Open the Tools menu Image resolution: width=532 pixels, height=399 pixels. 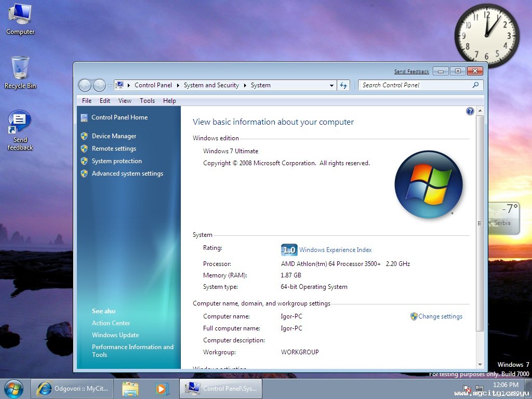(x=147, y=101)
